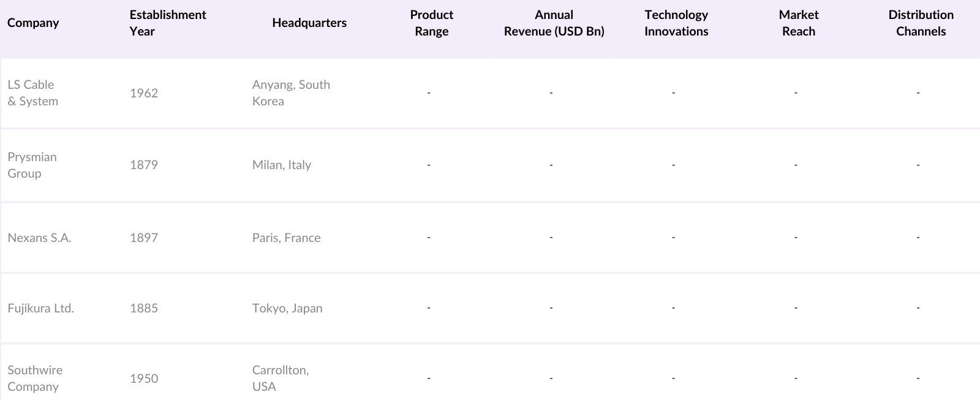Click the Headquarters column header
This screenshot has width=980, height=400.
pos(309,23)
